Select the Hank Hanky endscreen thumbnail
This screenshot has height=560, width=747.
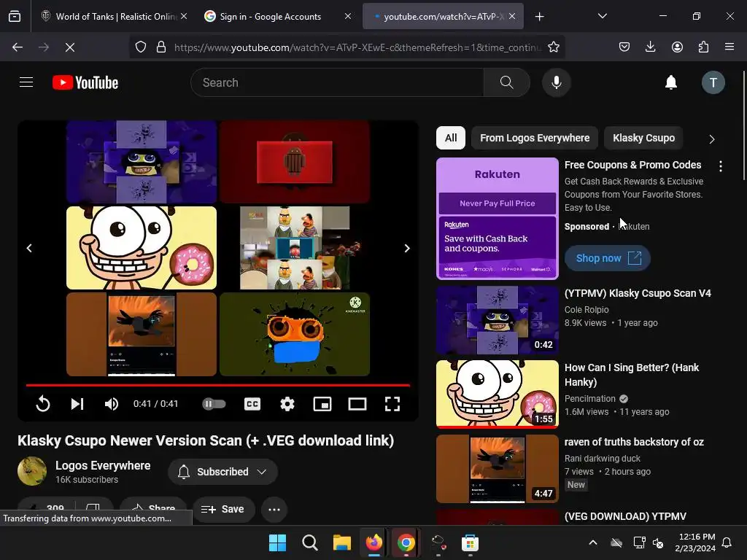coord(142,248)
